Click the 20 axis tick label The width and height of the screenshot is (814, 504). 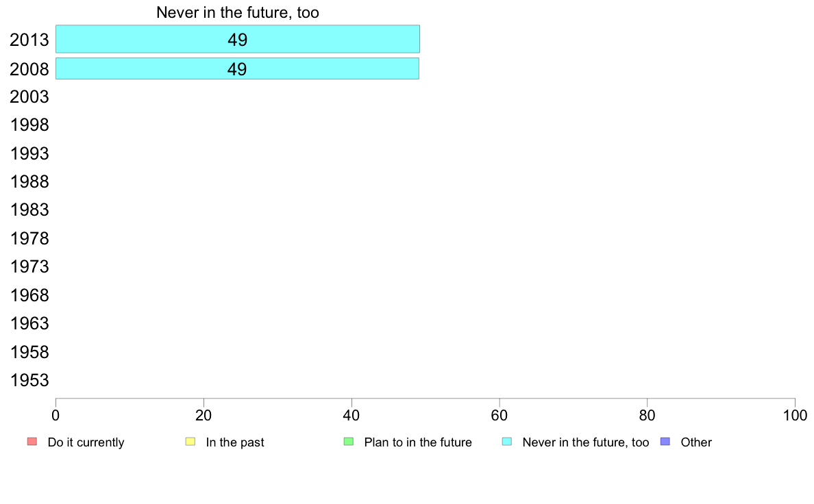click(203, 415)
